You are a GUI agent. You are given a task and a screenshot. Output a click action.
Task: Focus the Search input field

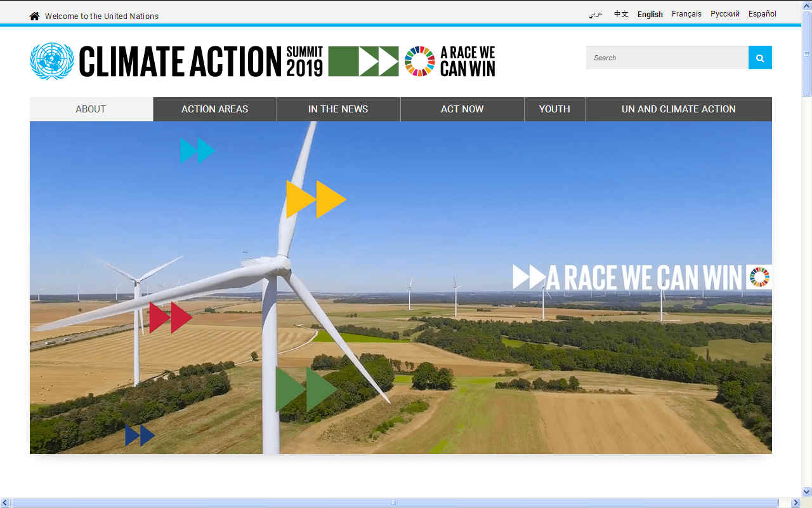[x=667, y=57]
